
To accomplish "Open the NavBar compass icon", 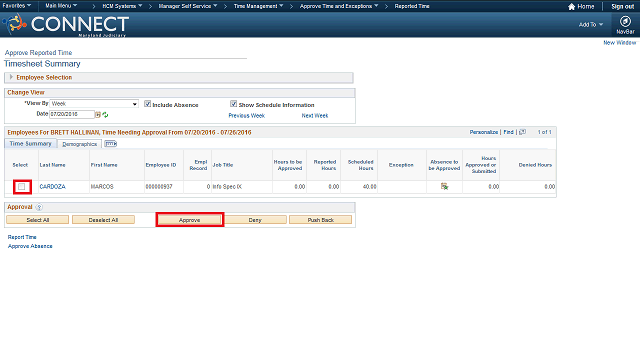I will coord(625,21).
